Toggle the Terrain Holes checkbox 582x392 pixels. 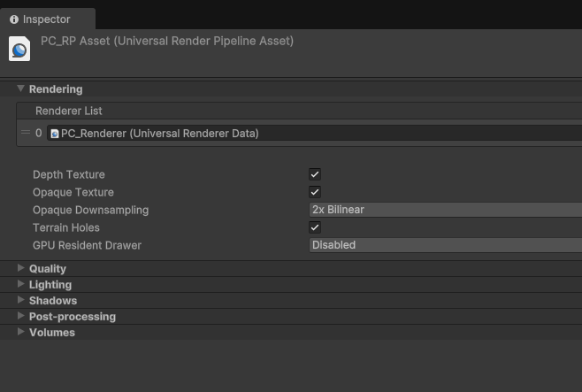point(315,227)
